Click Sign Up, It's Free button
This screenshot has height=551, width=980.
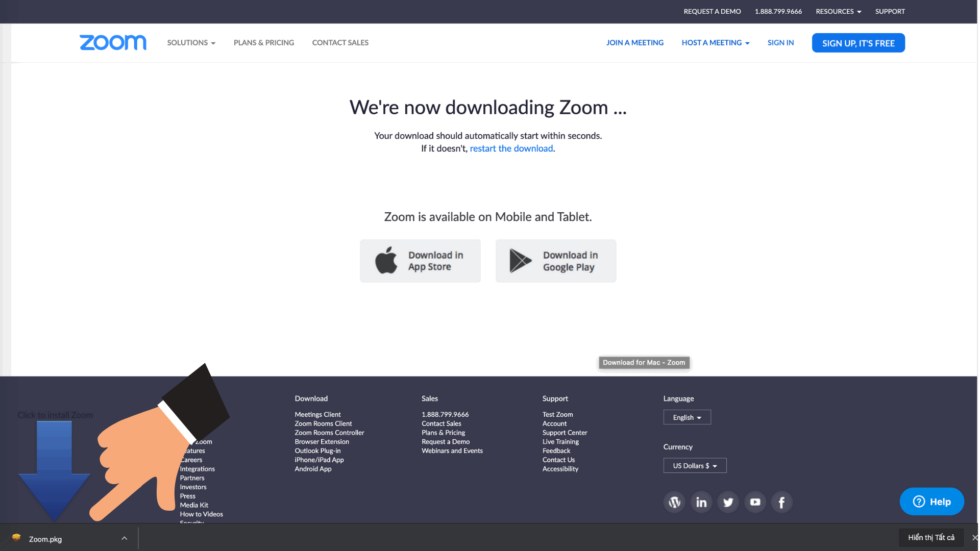[859, 43]
